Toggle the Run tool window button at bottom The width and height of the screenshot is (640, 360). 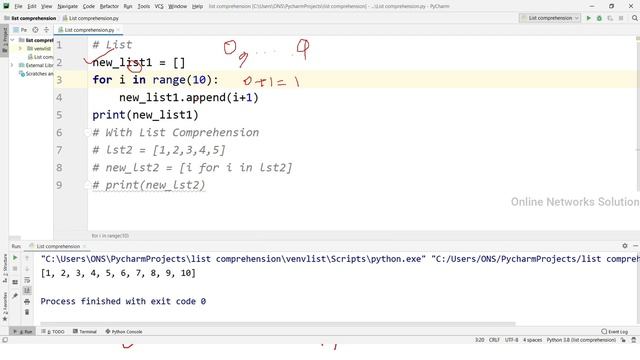(22, 331)
